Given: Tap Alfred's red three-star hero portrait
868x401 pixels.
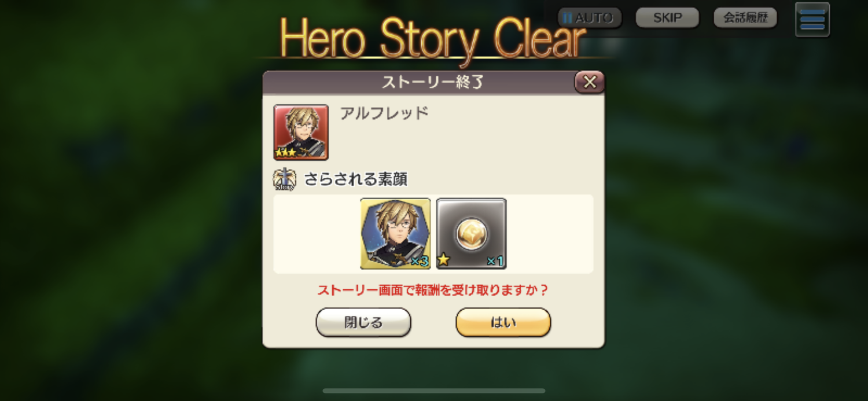Looking at the screenshot, I should click(301, 132).
